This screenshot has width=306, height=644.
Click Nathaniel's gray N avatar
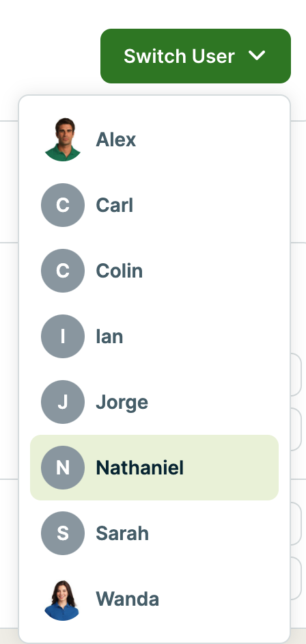point(63,468)
